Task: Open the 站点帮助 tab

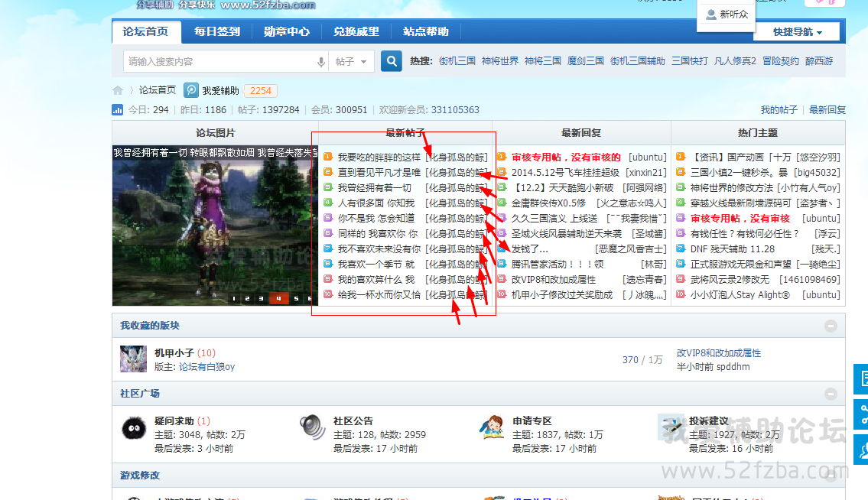Action: click(x=426, y=31)
